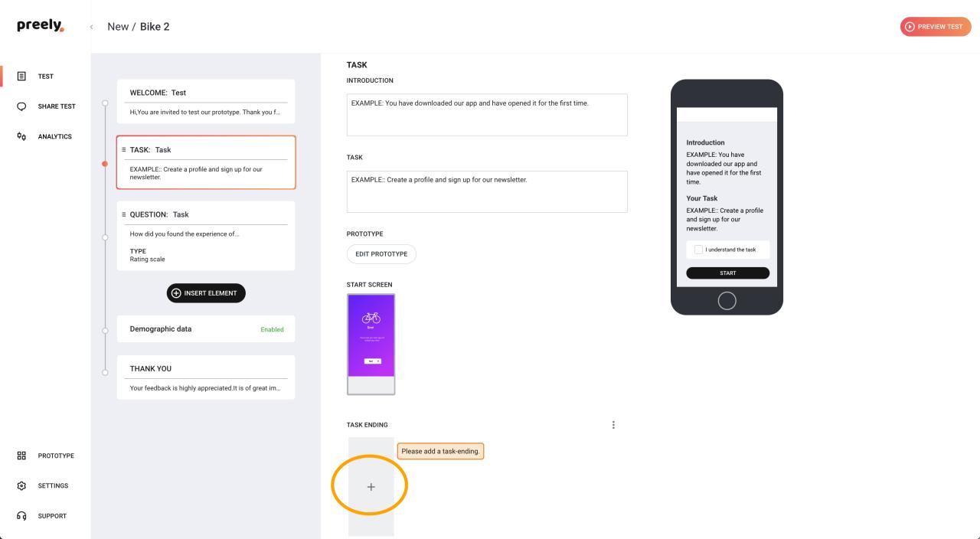Screen dimensions: 980x539
Task: Open the Support headset icon
Action: click(21, 516)
